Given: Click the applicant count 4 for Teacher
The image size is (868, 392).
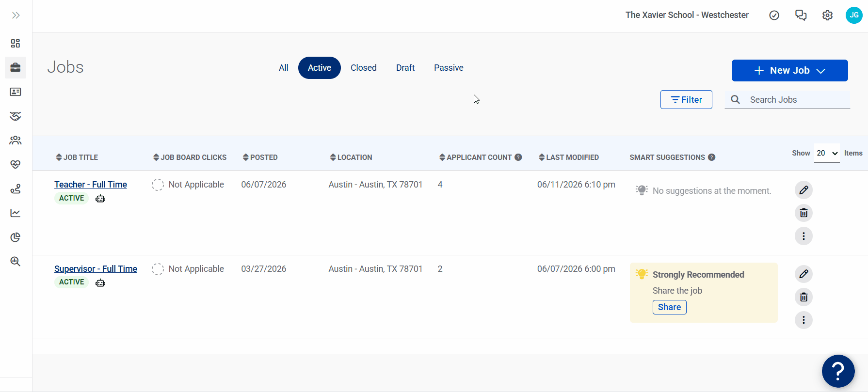Looking at the screenshot, I should [x=440, y=185].
